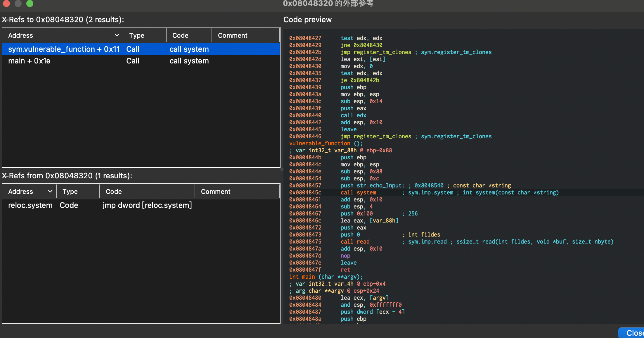Viewport: 644px width, 338px height.
Task: Sort X-Refs from table by Comment column
Action: tap(216, 192)
